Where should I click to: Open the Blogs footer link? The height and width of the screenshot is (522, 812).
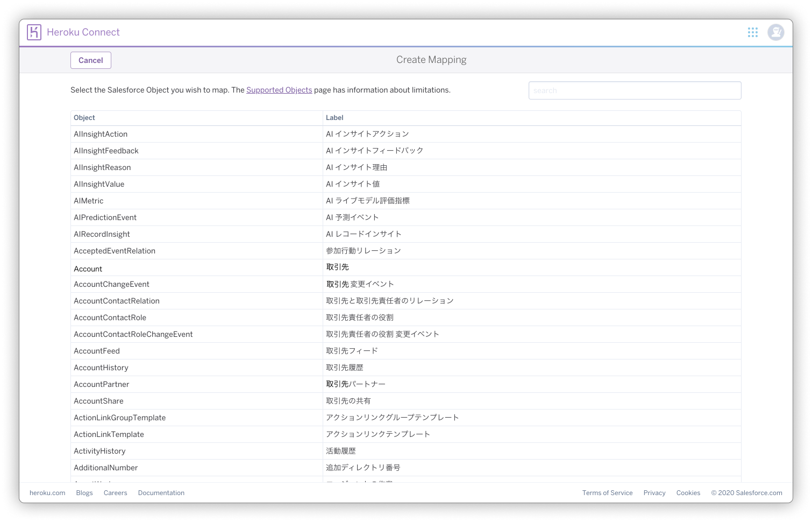(84, 492)
